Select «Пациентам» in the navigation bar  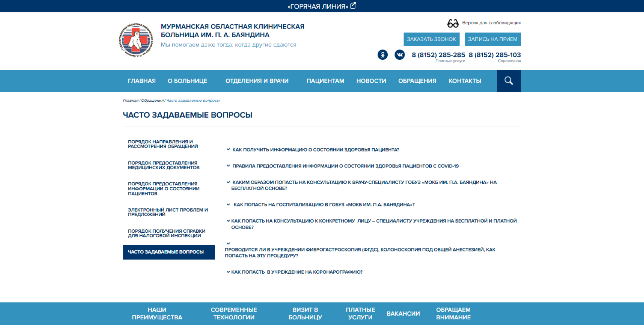coord(325,81)
